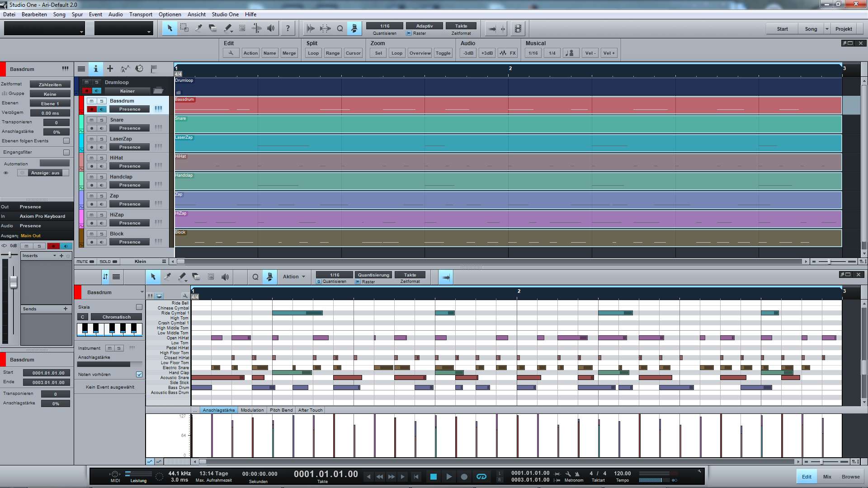868x488 pixels.
Task: Solo the HiHat track
Action: (102, 158)
